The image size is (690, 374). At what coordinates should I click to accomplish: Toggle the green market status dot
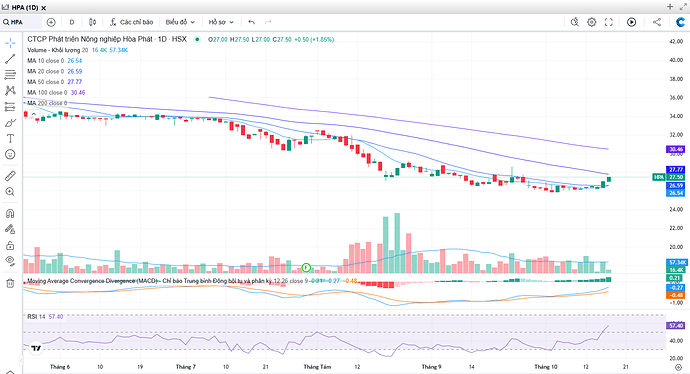pos(197,39)
